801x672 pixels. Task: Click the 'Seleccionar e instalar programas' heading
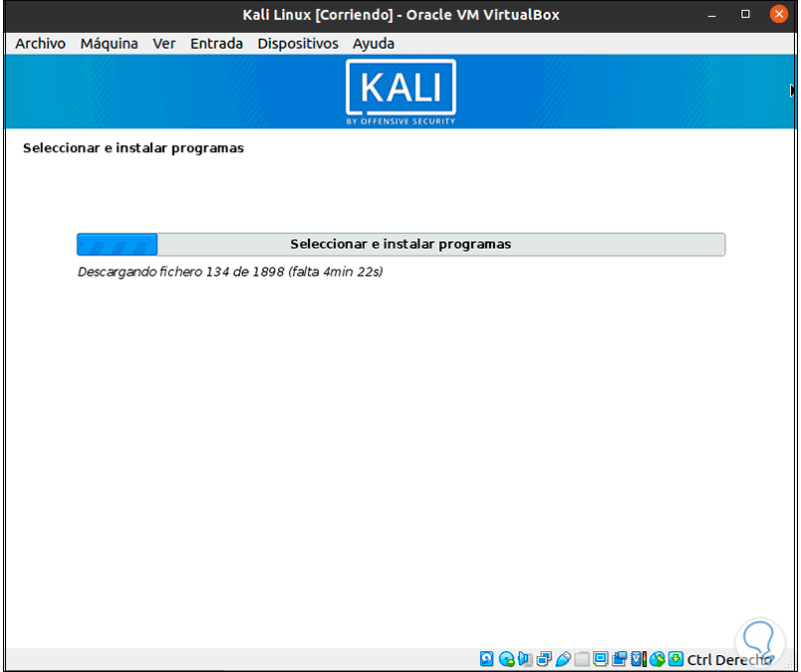(133, 148)
